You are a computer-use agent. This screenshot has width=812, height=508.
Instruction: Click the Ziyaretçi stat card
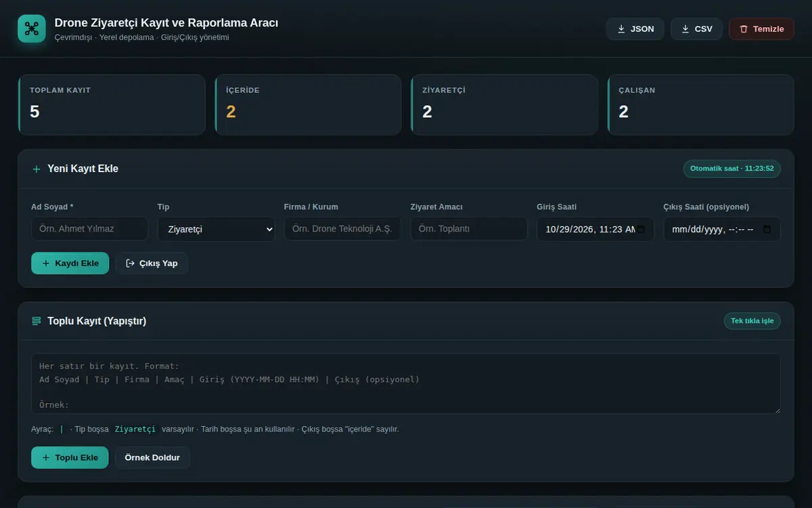click(504, 104)
